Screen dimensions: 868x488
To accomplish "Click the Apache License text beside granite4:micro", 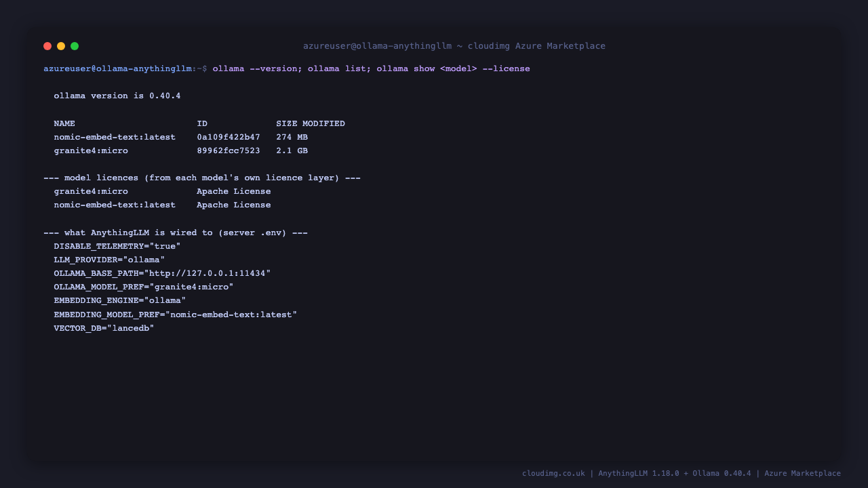I will click(x=234, y=191).
